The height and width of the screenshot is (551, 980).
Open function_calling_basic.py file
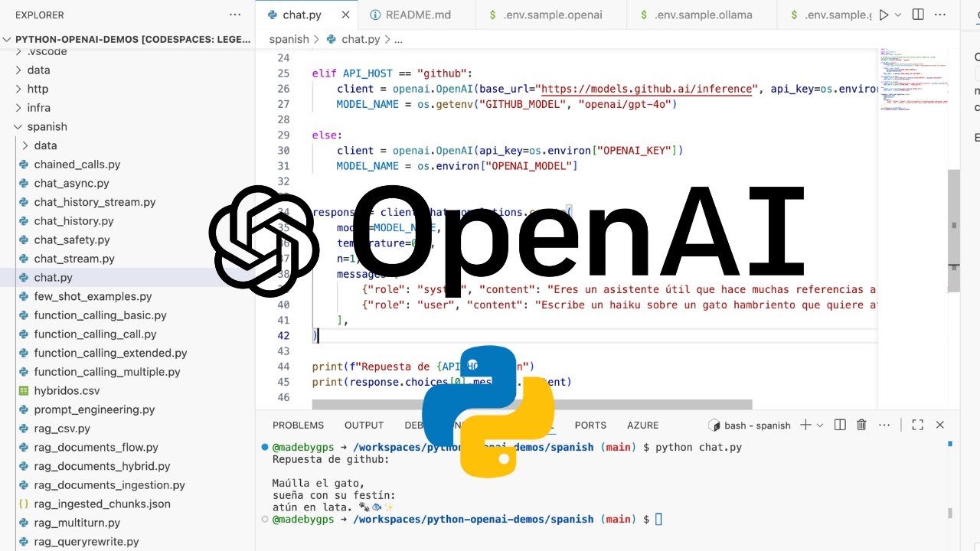[x=127, y=315]
